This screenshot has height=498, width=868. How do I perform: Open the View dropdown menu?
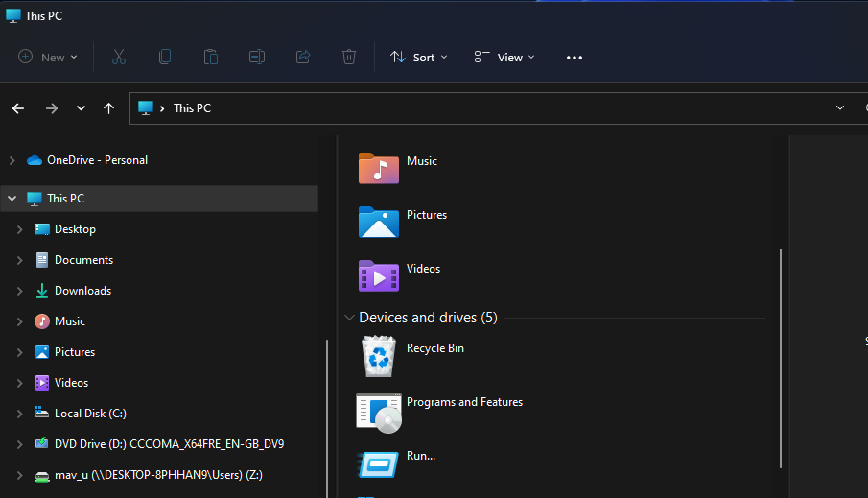pos(504,58)
